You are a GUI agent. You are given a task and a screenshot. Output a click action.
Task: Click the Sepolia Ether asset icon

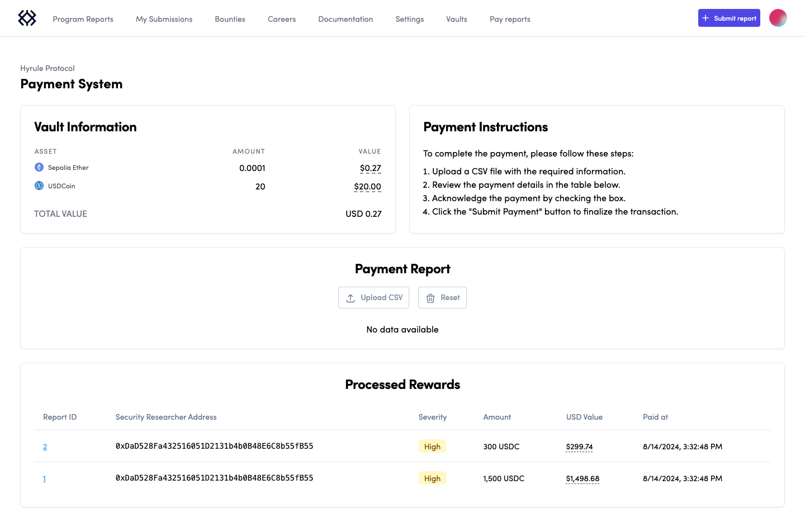tap(39, 167)
